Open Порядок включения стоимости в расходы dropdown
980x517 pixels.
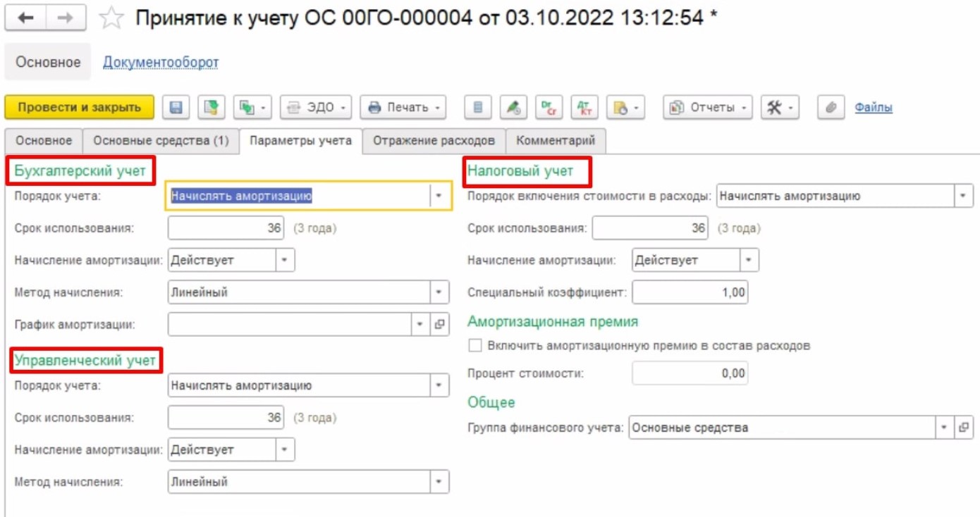[x=964, y=197]
